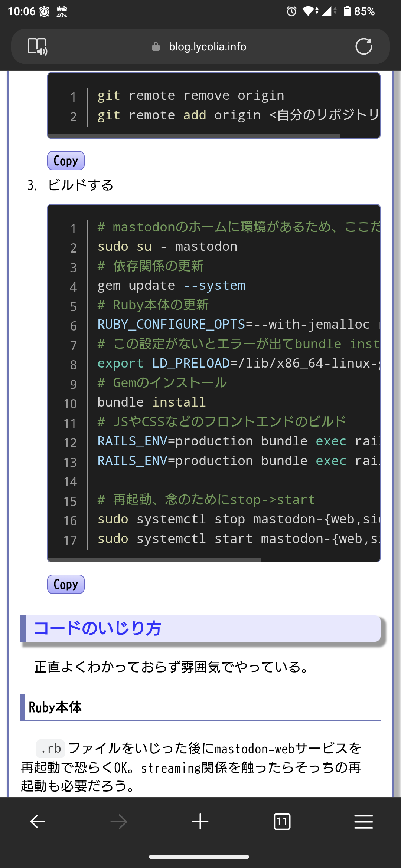Tap the inline '.rb' code snippet
Screen dimensions: 401x868
click(50, 749)
